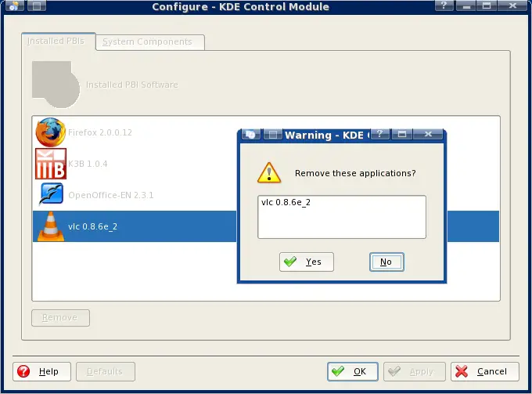The height and width of the screenshot is (394, 532).
Task: Switch to the System Components tab
Action: (x=150, y=42)
